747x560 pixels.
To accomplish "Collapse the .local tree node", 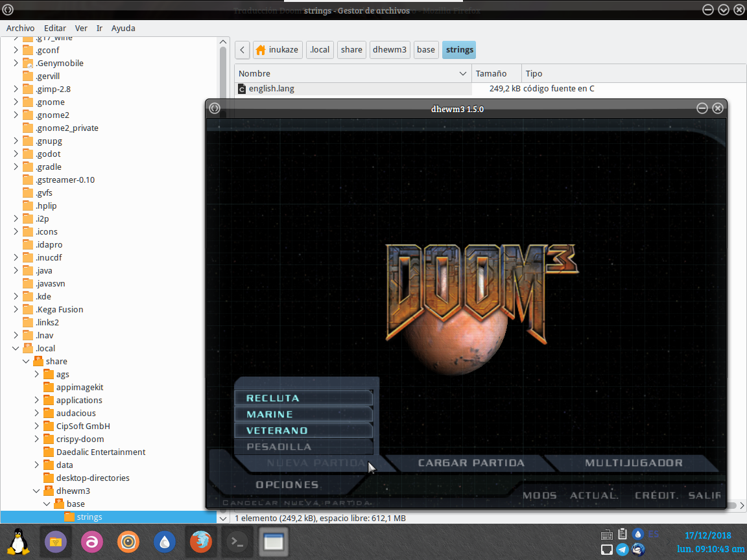I will tap(16, 348).
